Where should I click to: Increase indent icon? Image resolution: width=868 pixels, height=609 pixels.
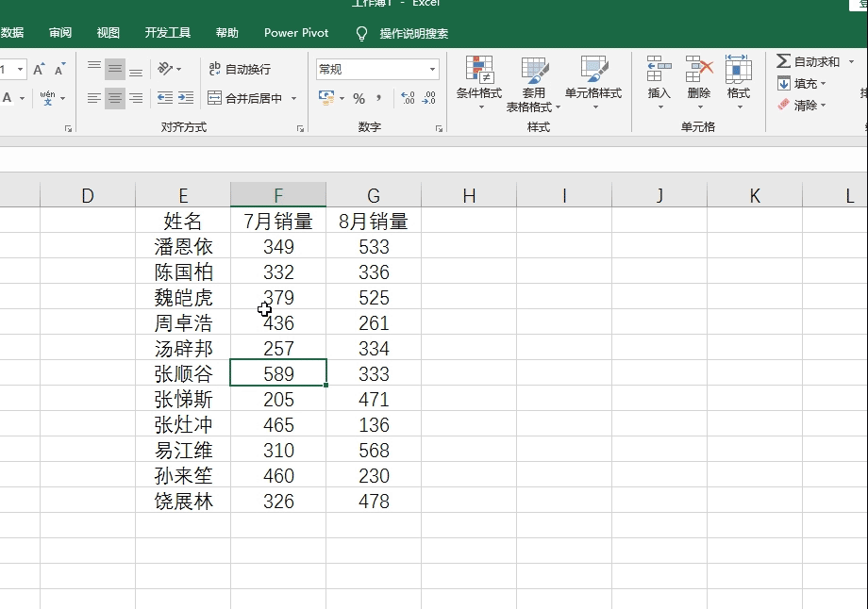click(x=186, y=98)
